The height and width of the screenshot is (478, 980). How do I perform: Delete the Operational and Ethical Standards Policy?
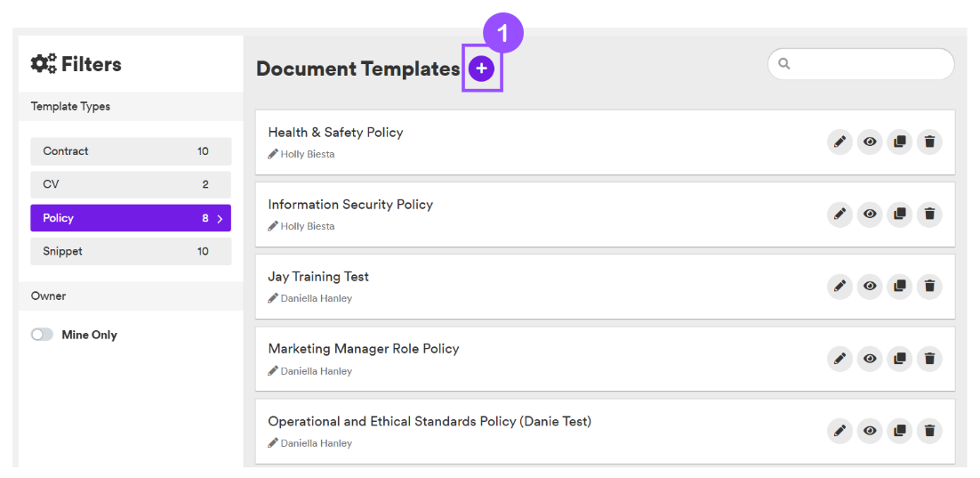coord(929,431)
